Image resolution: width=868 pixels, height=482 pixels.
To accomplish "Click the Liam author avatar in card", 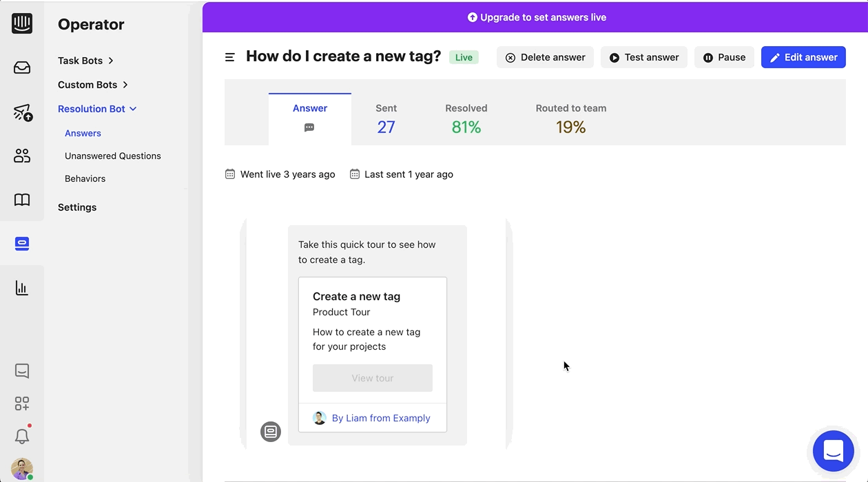I will [320, 418].
